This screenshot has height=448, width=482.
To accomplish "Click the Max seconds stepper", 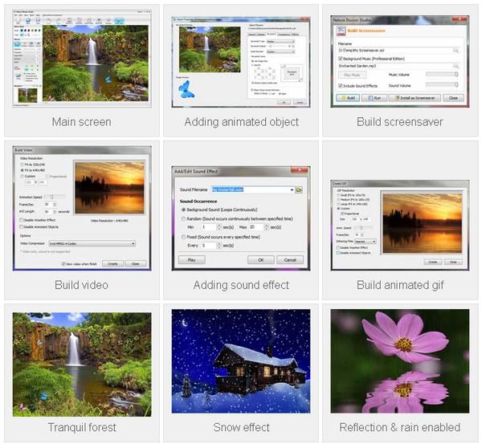I will click(267, 227).
